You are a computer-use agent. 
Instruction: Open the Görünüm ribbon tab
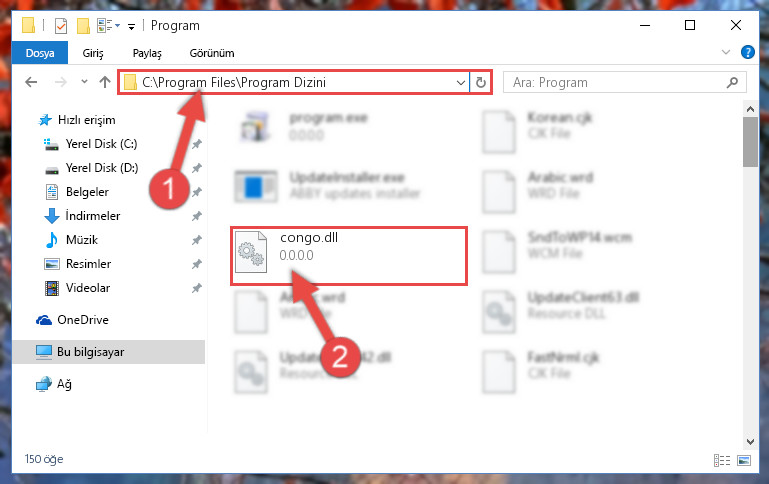(x=212, y=53)
